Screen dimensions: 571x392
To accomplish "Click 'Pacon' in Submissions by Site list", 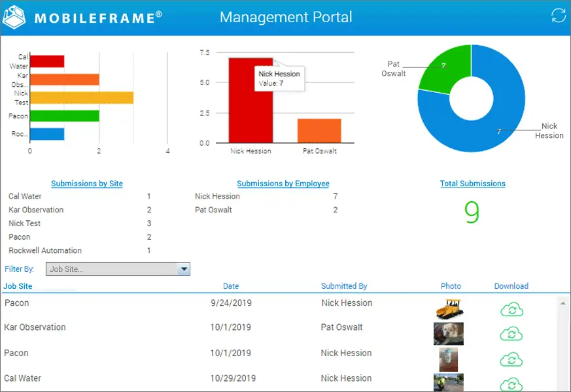I will (x=20, y=237).
